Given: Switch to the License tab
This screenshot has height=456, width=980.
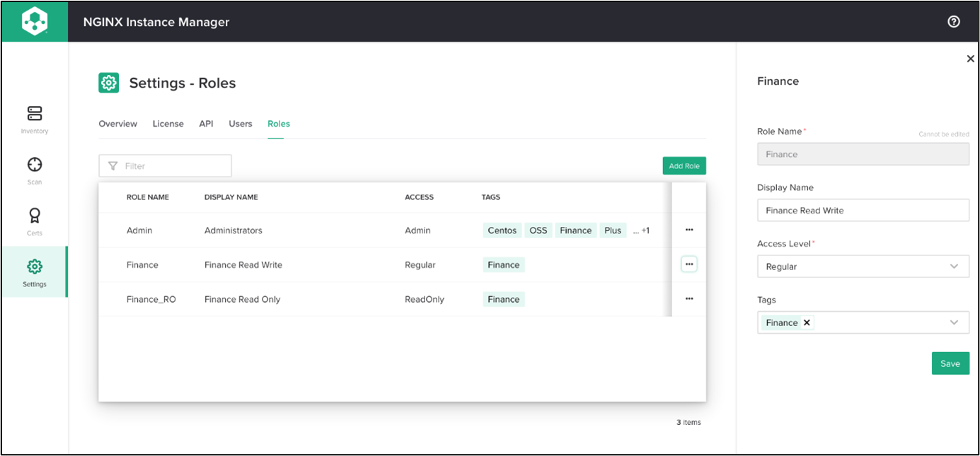Looking at the screenshot, I should tap(168, 124).
